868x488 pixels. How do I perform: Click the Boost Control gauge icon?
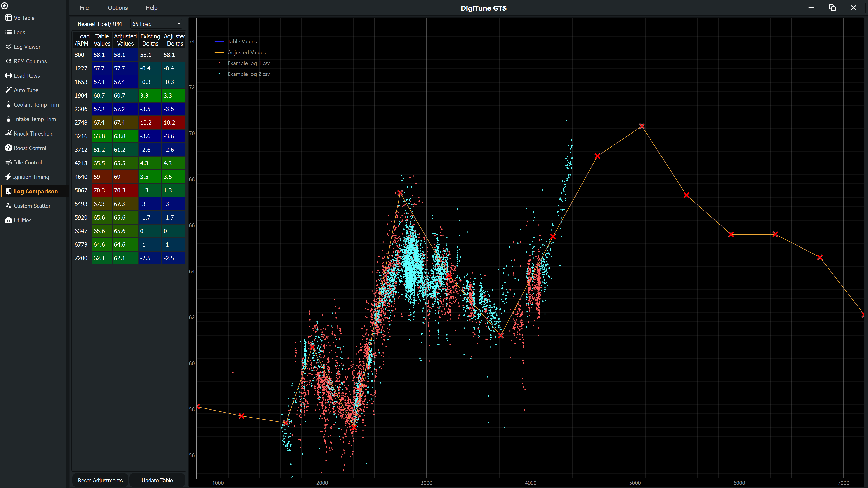point(8,148)
